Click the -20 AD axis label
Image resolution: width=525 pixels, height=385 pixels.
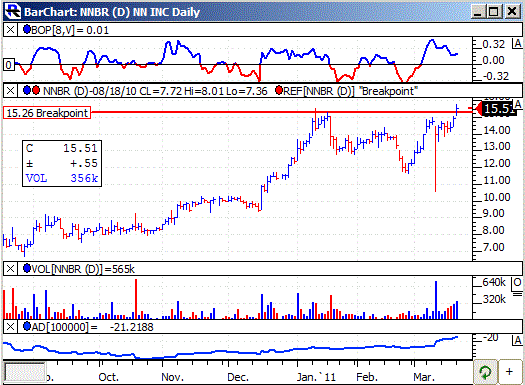pos(491,337)
